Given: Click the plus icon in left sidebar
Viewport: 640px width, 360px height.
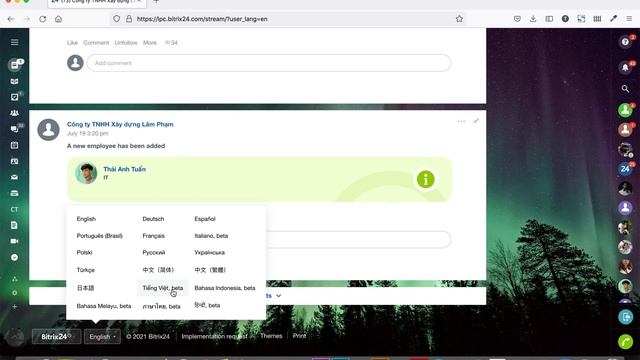Looking at the screenshot, I should tap(15, 307).
